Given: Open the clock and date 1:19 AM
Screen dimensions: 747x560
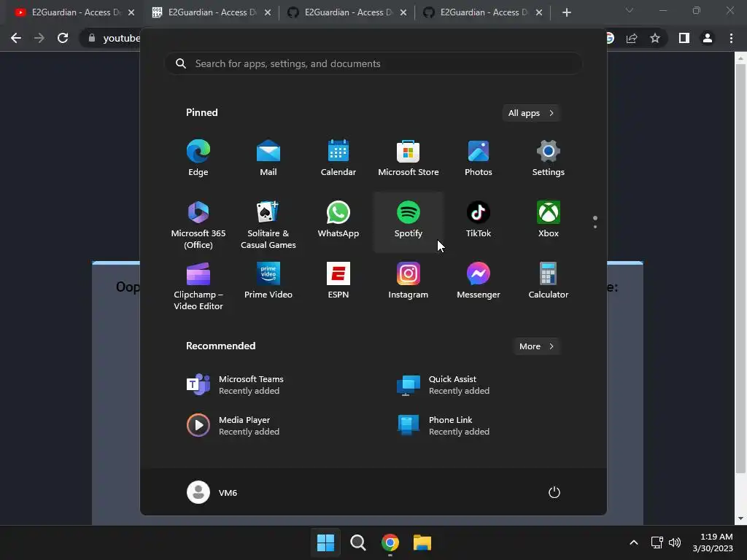Looking at the screenshot, I should coord(713,542).
